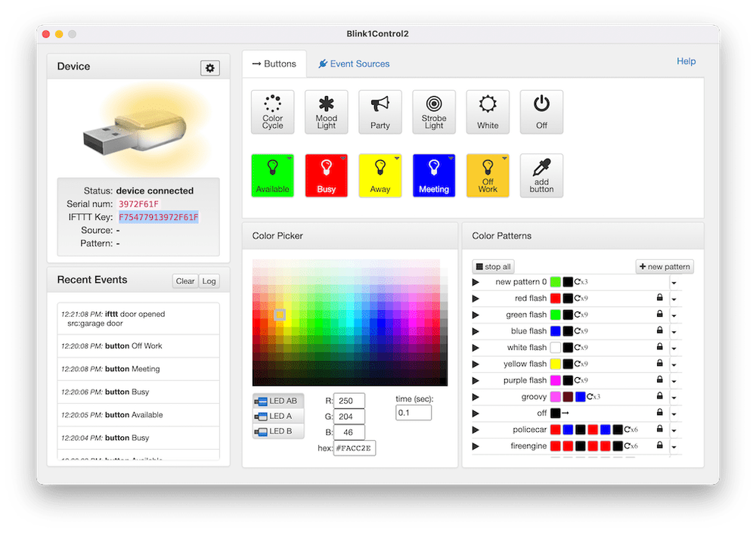Open dropdown for fireengine pattern
756x533 pixels.
pos(674,447)
